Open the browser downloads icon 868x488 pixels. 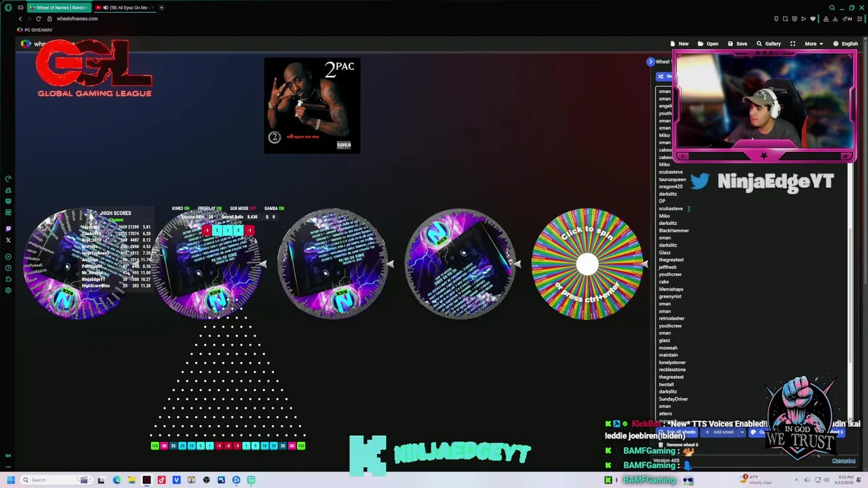point(835,19)
